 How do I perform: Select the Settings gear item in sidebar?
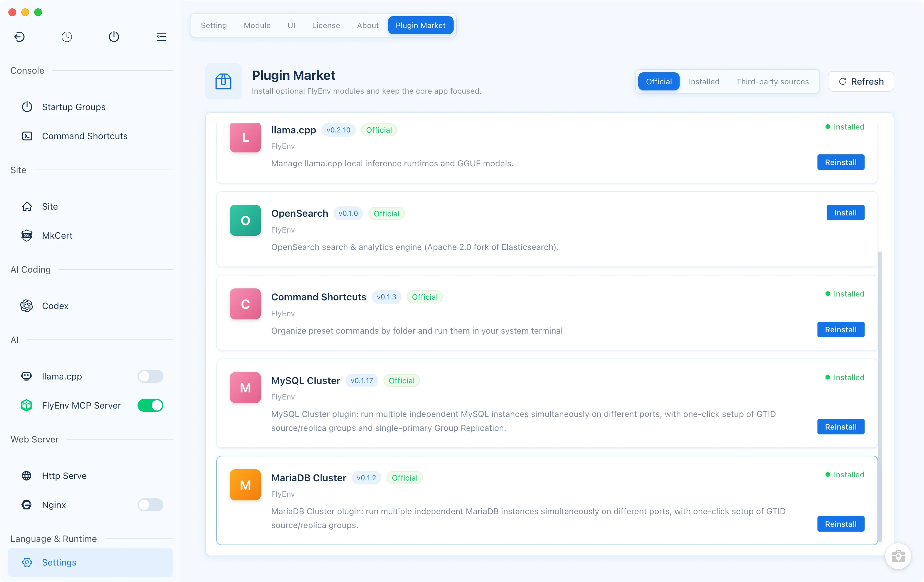click(90, 562)
